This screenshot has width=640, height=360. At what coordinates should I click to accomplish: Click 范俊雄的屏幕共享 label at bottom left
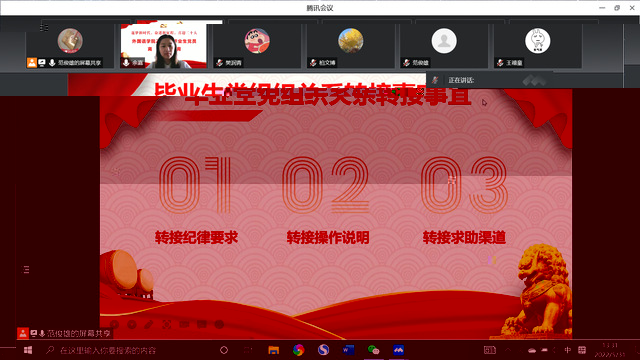[x=79, y=333]
